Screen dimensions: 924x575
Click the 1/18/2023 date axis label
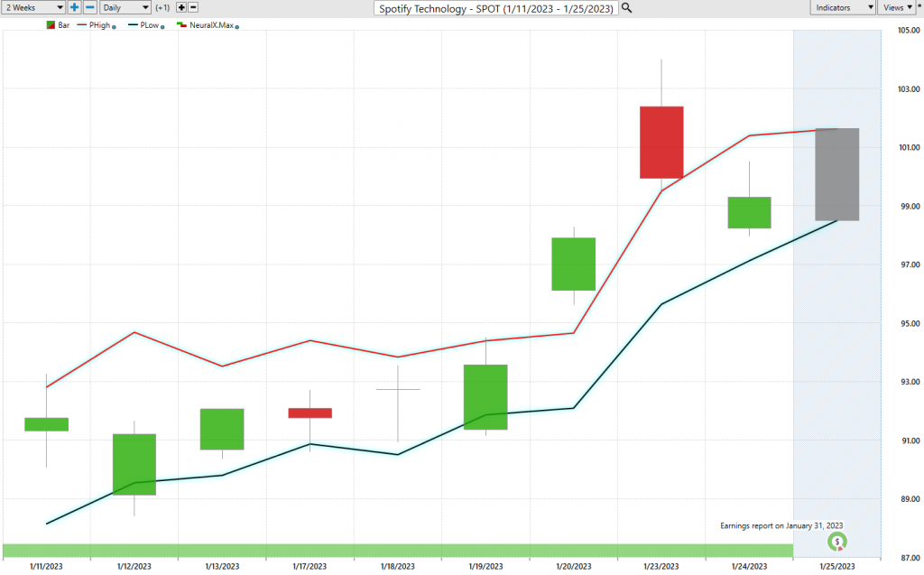click(397, 566)
